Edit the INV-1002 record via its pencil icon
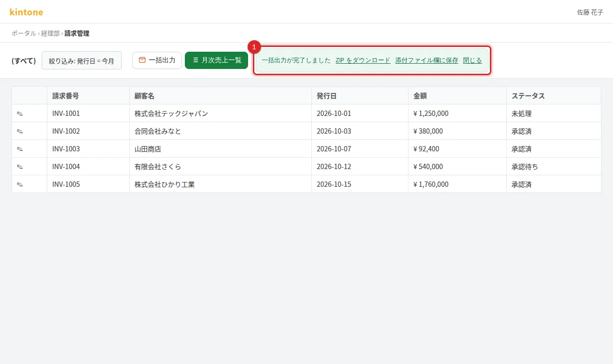Image resolution: width=613 pixels, height=364 pixels. (x=20, y=131)
